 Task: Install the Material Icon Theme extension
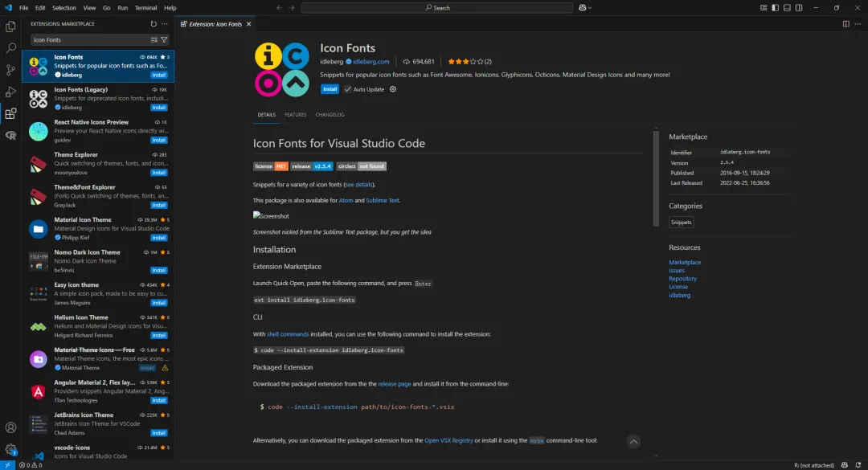click(159, 238)
